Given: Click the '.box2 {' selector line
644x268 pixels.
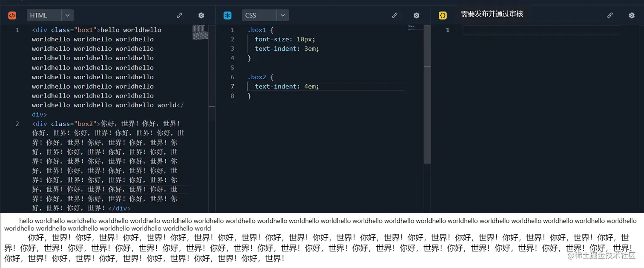Looking at the screenshot, I should [x=260, y=77].
